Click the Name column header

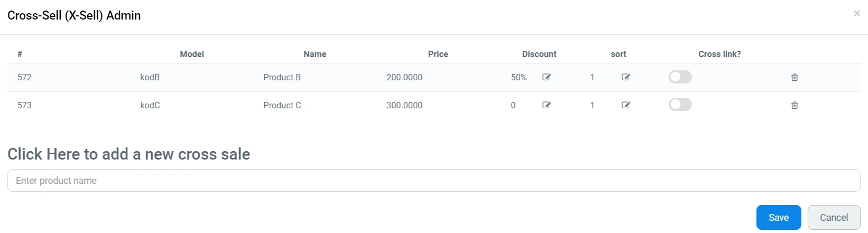315,54
